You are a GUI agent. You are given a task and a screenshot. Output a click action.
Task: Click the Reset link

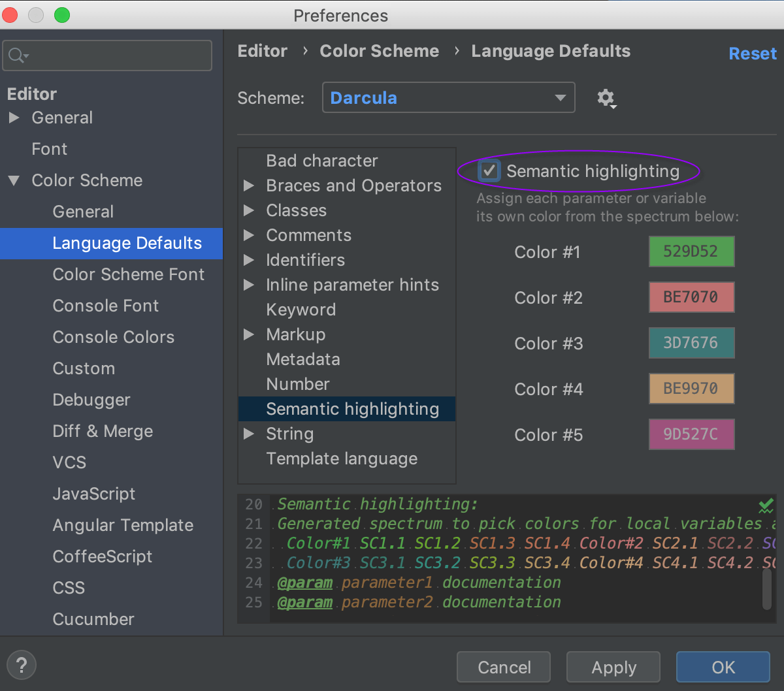coord(753,54)
